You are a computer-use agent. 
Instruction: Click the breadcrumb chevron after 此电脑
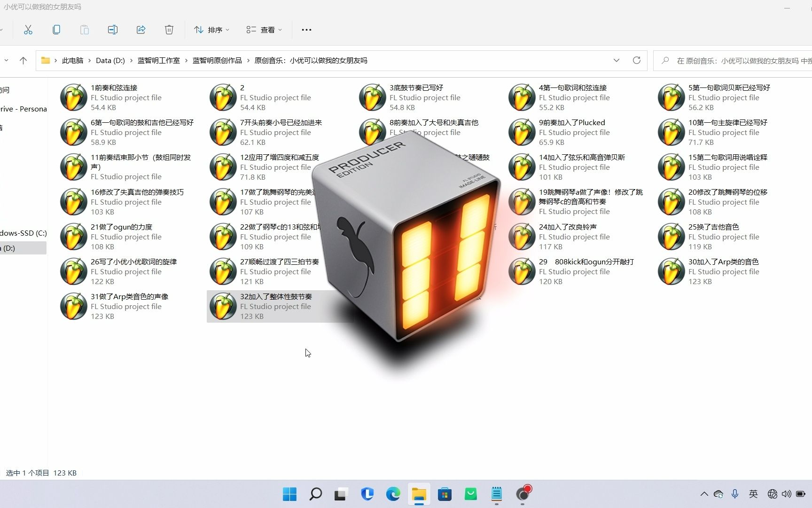pos(89,61)
